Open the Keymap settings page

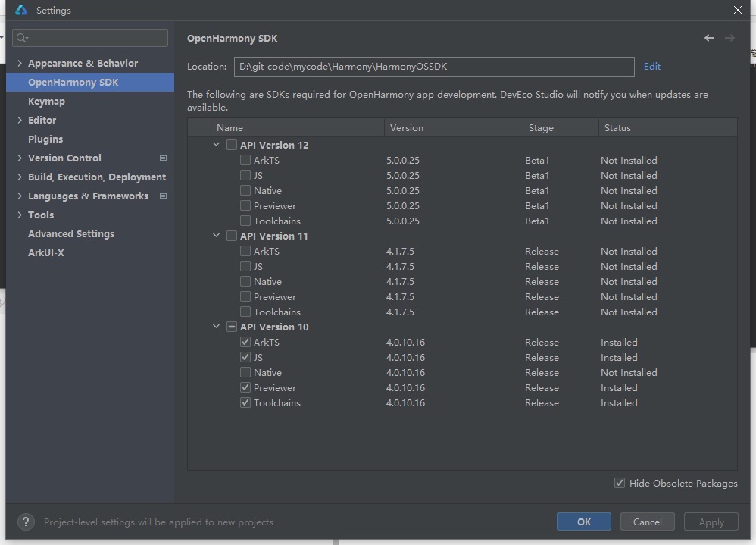pyautogui.click(x=46, y=102)
